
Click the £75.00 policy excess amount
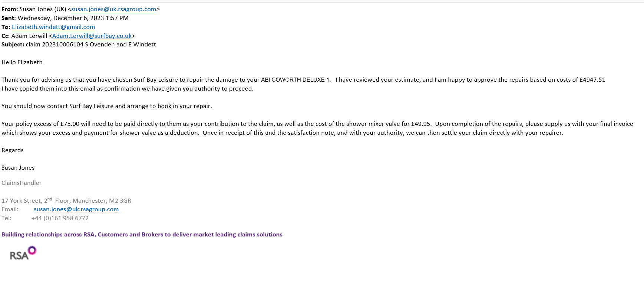(70, 124)
